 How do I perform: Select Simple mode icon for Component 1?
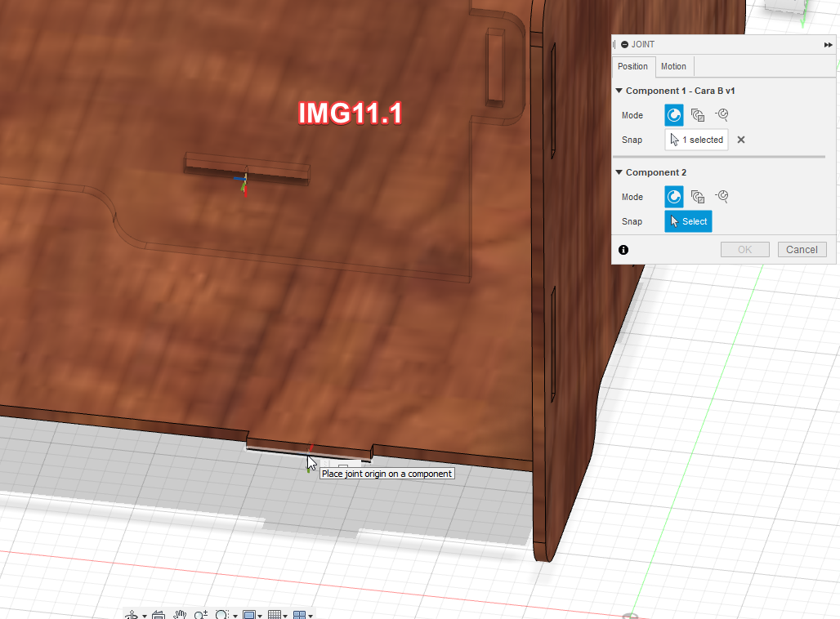(674, 115)
